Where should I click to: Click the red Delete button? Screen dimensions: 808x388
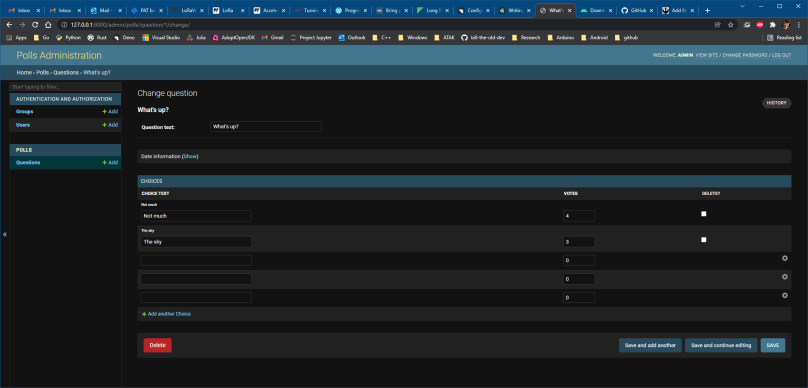157,345
